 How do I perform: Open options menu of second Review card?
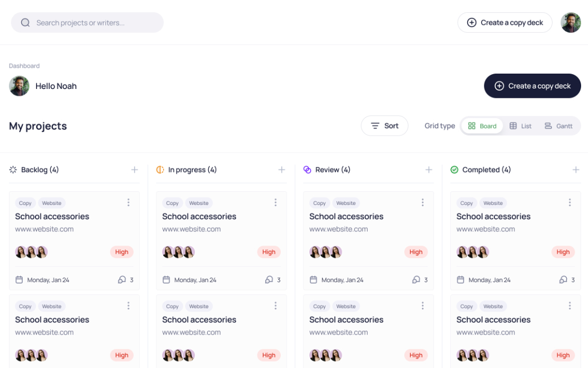click(423, 306)
